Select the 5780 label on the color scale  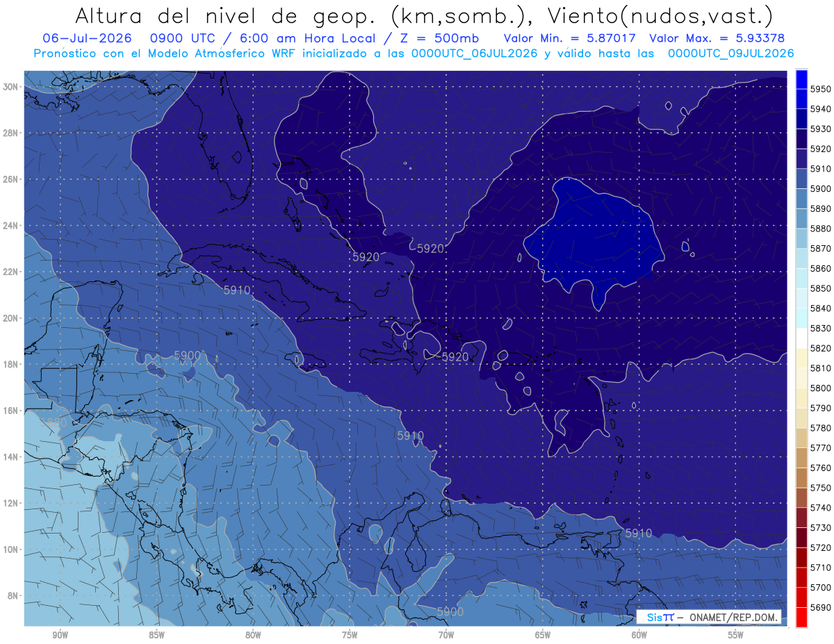(821, 428)
